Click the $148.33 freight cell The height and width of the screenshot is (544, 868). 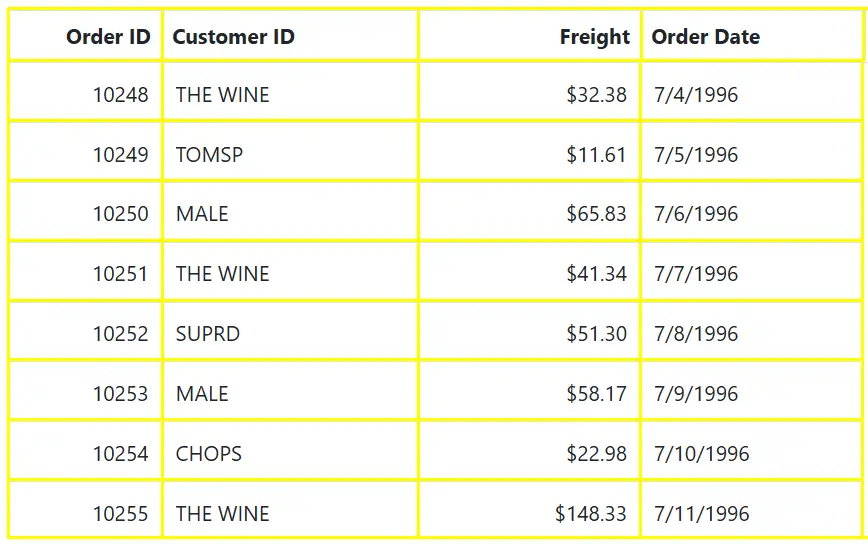590,514
